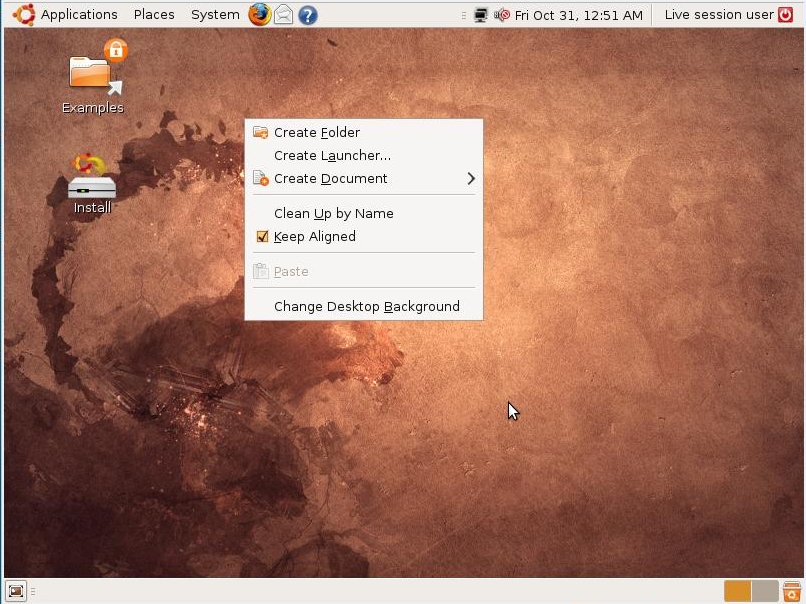Click the date and time clock
Screen dimensions: 806x604
578,15
